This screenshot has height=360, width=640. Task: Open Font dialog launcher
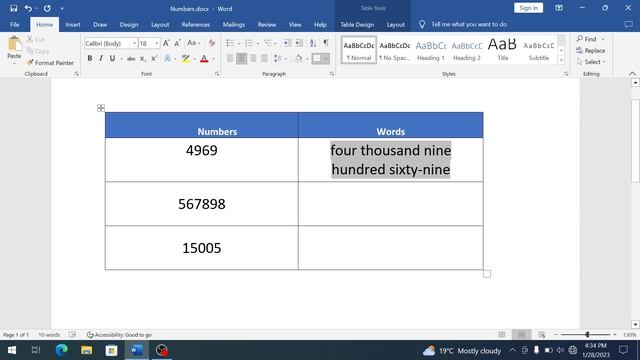tap(217, 74)
